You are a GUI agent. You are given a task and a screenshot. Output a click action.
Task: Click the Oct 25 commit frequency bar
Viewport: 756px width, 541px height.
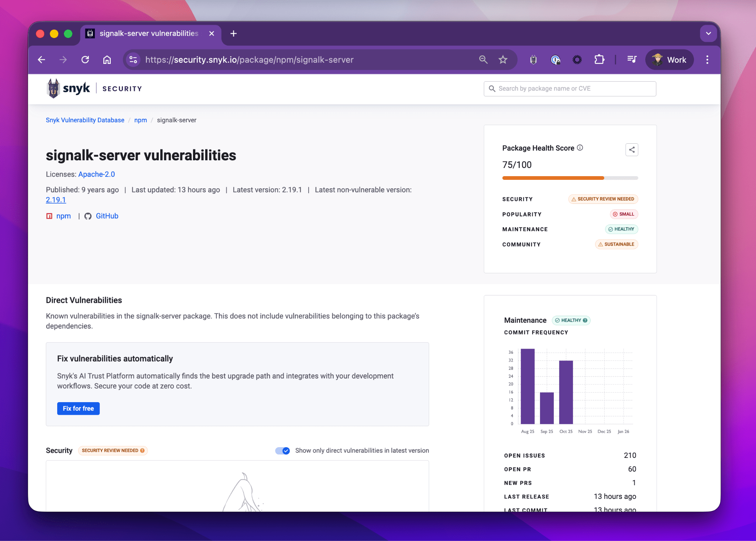566,392
